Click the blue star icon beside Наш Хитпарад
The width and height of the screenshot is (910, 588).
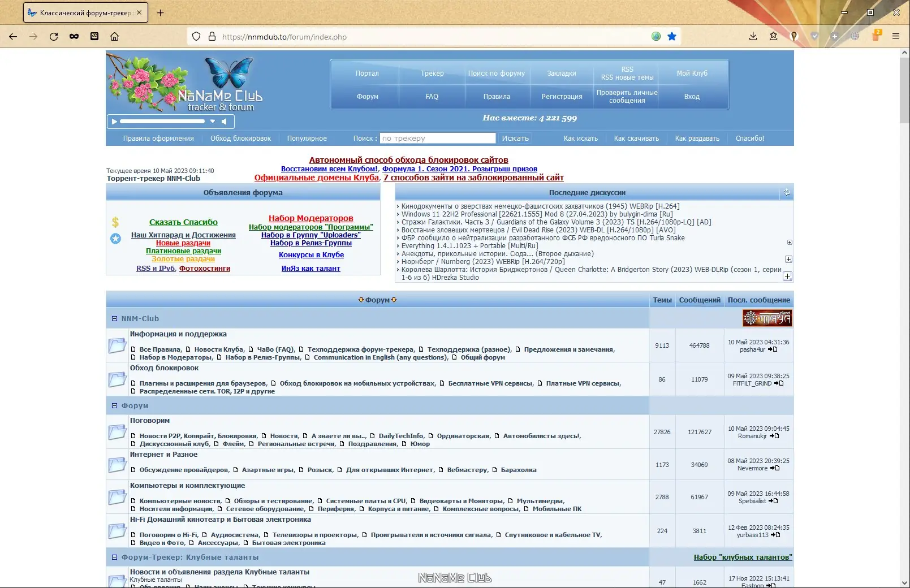115,239
